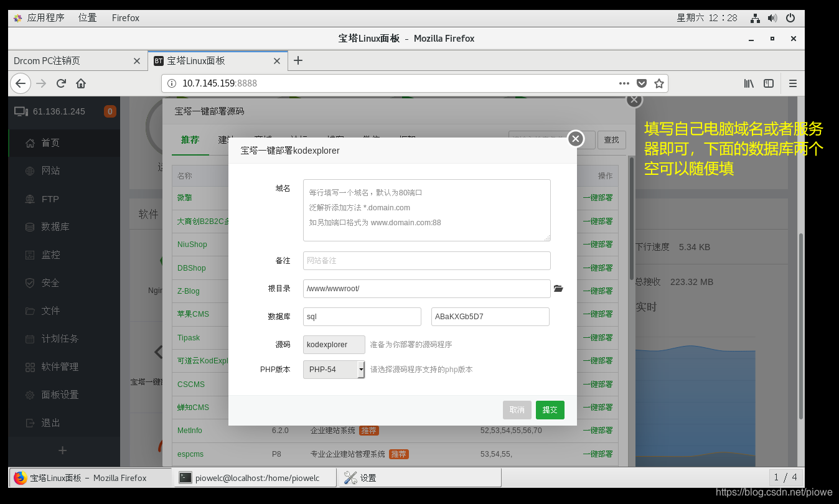Click 一键部署 for 微擎 row
839x504 pixels.
point(598,198)
